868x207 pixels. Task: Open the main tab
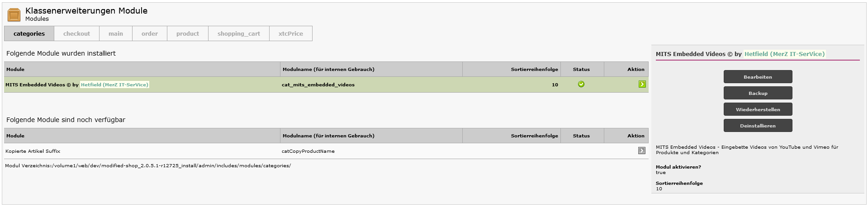(x=116, y=33)
